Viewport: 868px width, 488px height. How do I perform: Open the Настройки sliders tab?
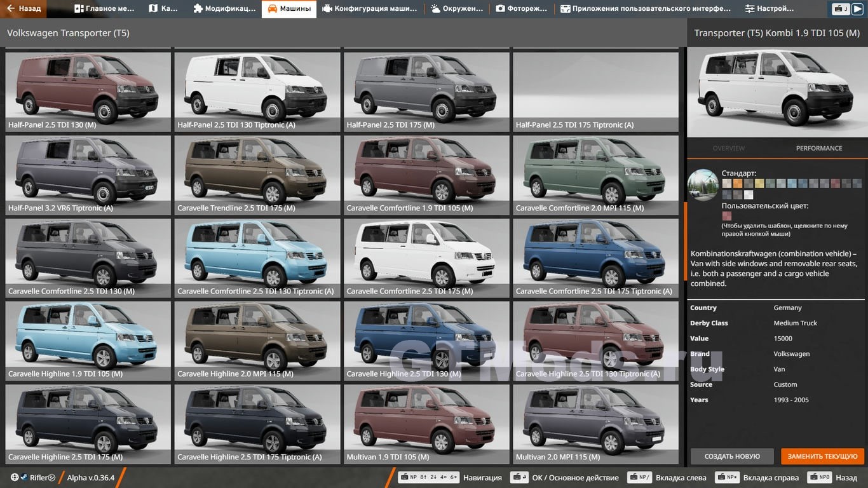[769, 9]
